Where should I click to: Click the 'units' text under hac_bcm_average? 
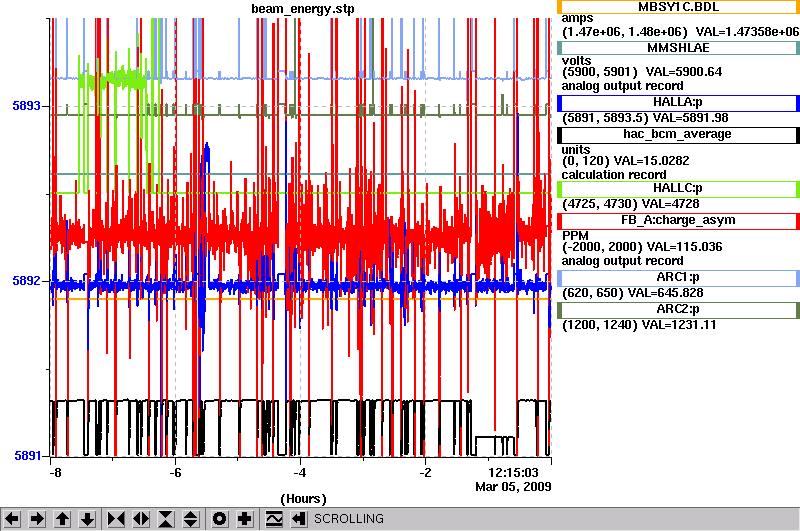[x=576, y=150]
